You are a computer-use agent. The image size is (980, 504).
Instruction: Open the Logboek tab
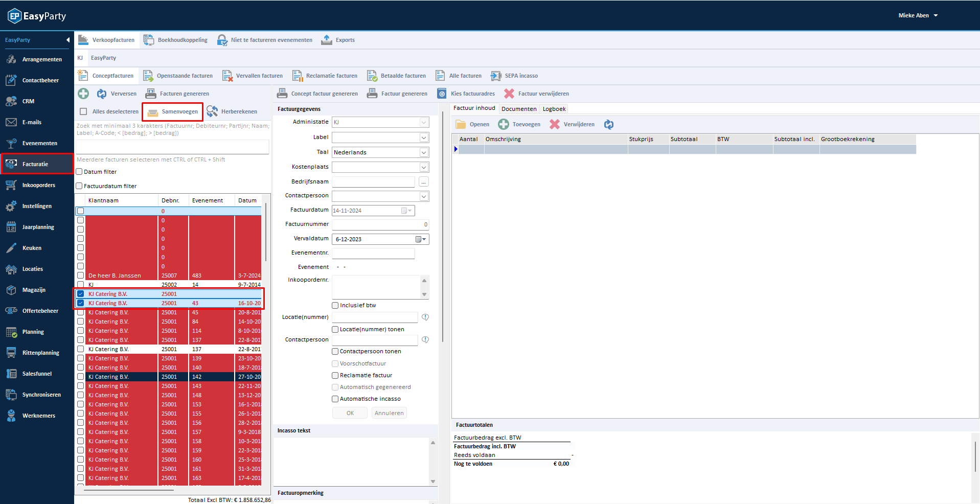click(554, 109)
